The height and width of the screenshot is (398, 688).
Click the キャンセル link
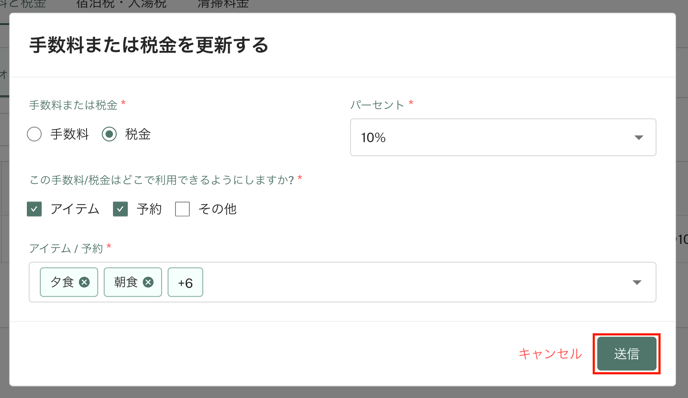[550, 354]
